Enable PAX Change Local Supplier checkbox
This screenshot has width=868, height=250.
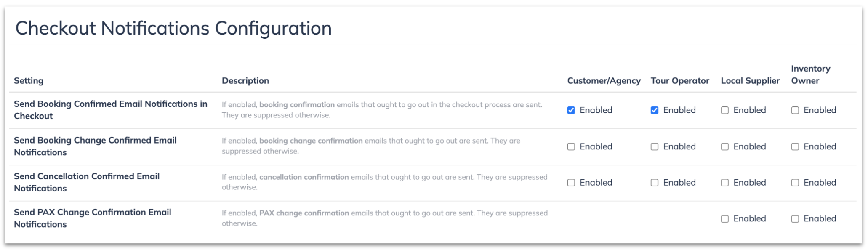(725, 219)
